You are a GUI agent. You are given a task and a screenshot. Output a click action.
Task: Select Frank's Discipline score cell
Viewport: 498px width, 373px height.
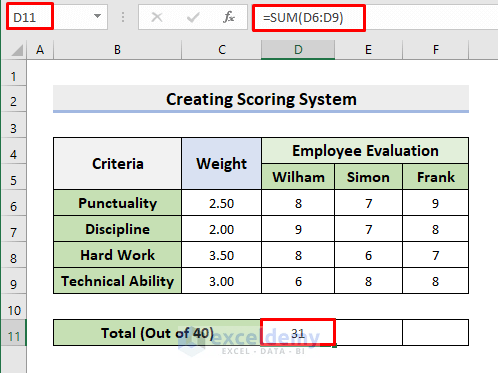(x=436, y=229)
